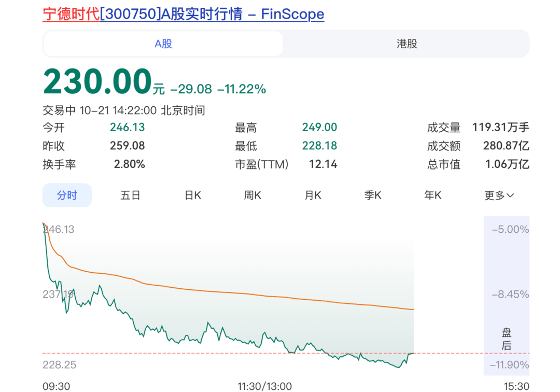
Task: Click the -5.00% axis label
Action: point(510,229)
